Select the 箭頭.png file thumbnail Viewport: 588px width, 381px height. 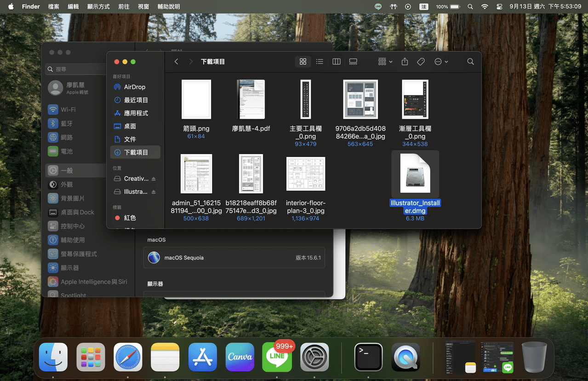pos(196,99)
